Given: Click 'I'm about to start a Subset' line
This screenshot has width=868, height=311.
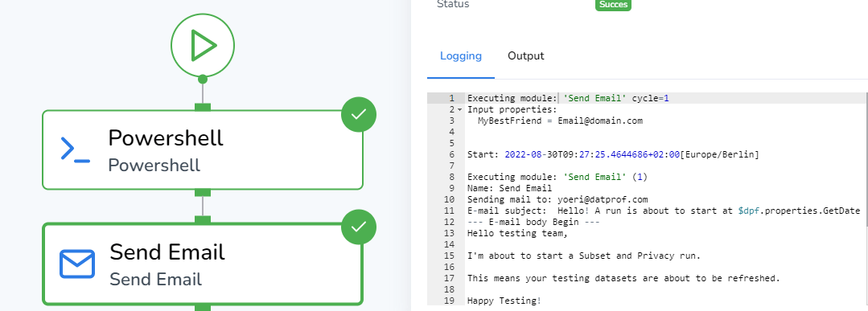Looking at the screenshot, I should (x=584, y=256).
